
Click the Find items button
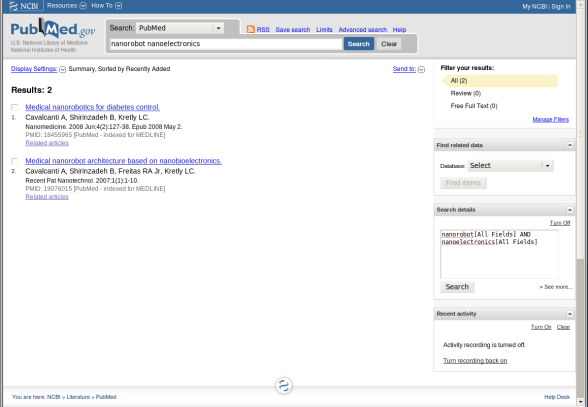[x=463, y=183]
